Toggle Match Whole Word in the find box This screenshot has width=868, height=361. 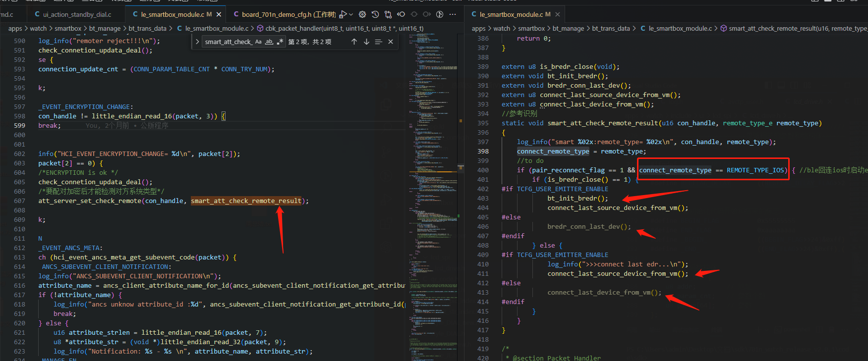269,42
